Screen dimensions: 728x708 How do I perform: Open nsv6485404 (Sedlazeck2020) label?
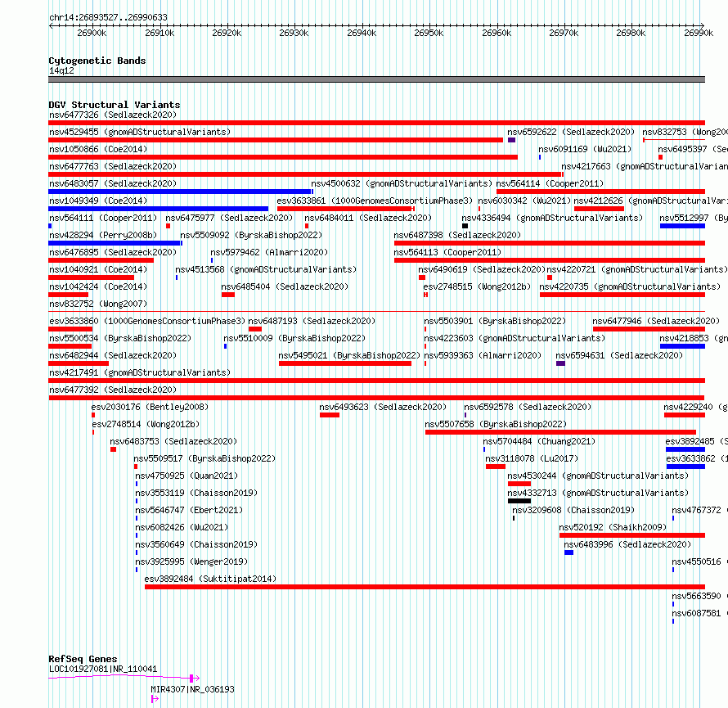pos(285,286)
